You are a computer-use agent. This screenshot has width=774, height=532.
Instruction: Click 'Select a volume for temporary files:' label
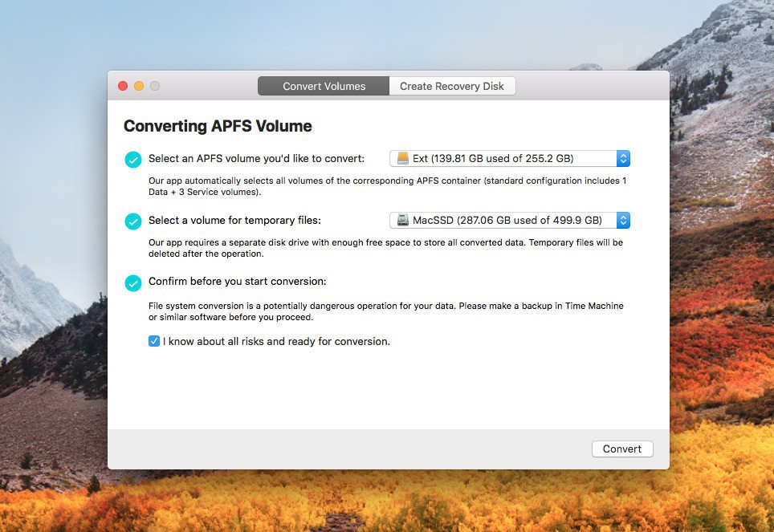pyautogui.click(x=234, y=220)
